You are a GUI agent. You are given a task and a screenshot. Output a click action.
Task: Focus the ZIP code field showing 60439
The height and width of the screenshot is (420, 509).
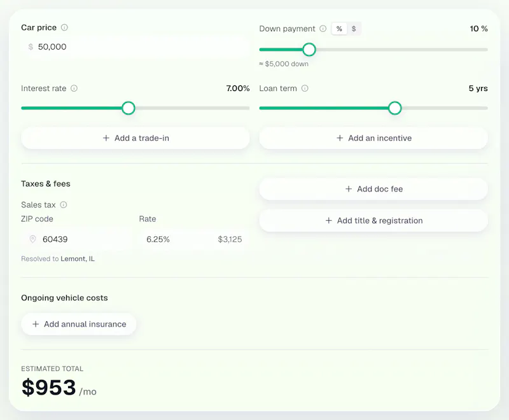(x=76, y=239)
